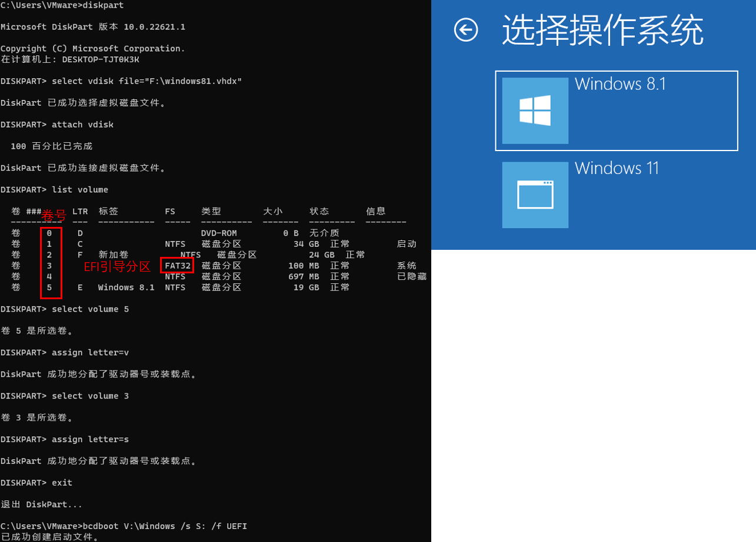Click volume number 3 in the list

49,266
